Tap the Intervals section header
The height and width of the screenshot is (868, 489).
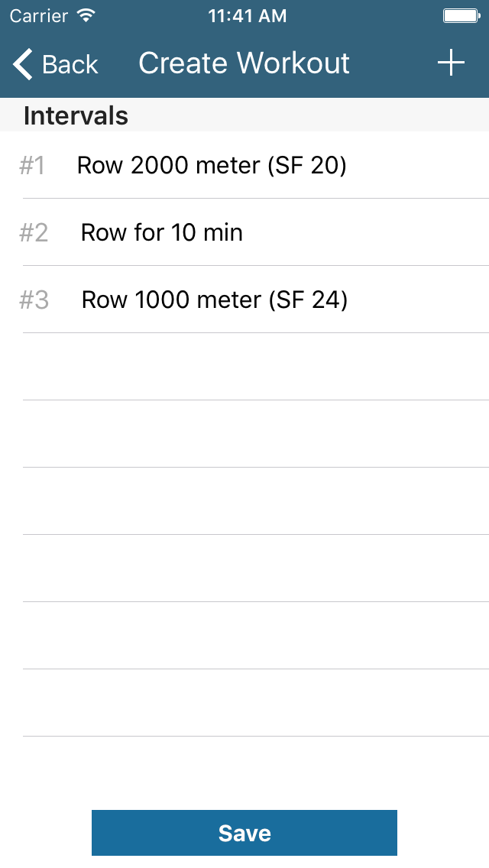coord(76,115)
